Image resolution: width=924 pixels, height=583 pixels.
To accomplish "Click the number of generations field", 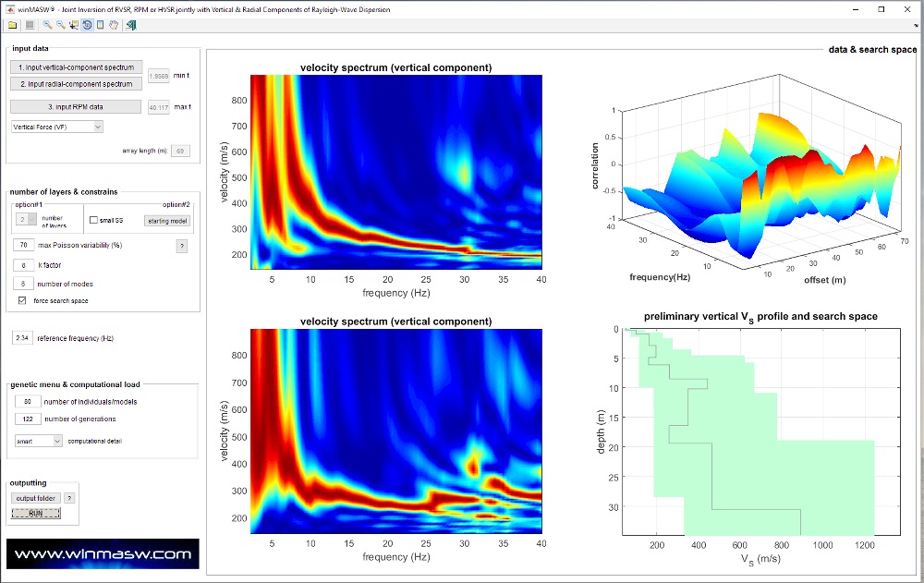I will point(28,419).
